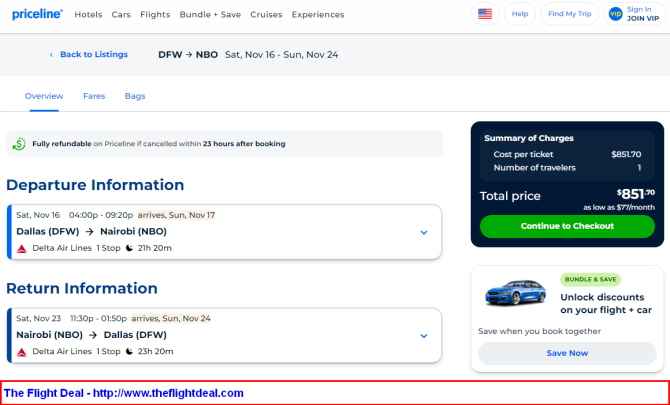Viewport: 670px width, 405px height.
Task: Click 'Delta Air Lines' in departure card
Action: click(x=62, y=248)
